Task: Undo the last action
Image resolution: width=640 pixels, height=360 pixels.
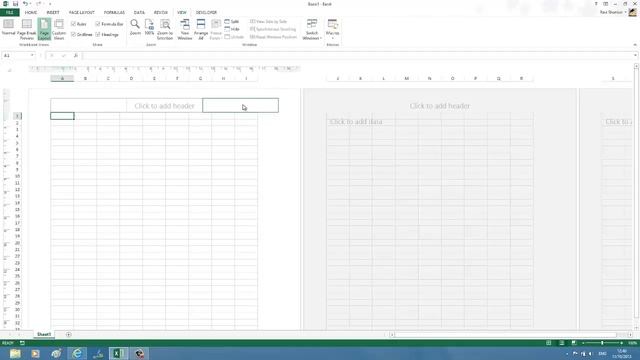Action: pyautogui.click(x=25, y=4)
